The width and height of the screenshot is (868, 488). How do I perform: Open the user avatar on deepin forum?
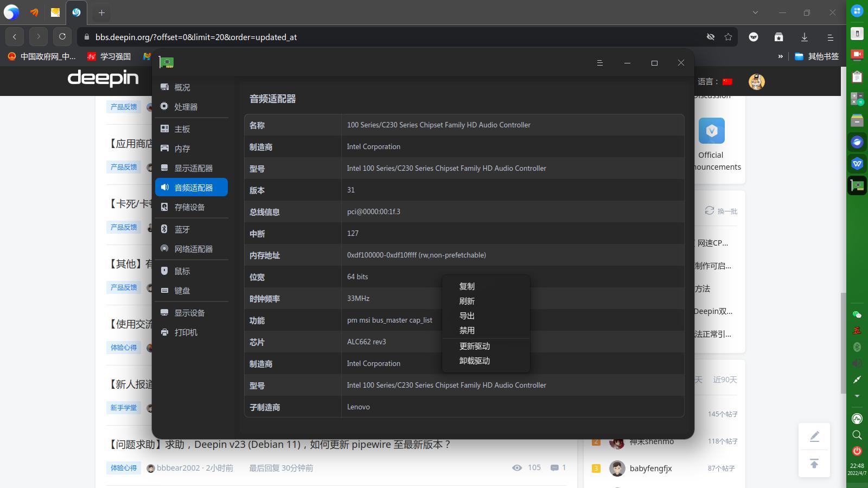tap(757, 82)
